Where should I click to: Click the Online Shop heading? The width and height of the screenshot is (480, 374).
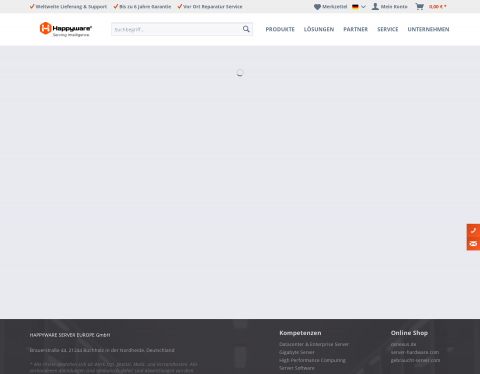tap(409, 333)
